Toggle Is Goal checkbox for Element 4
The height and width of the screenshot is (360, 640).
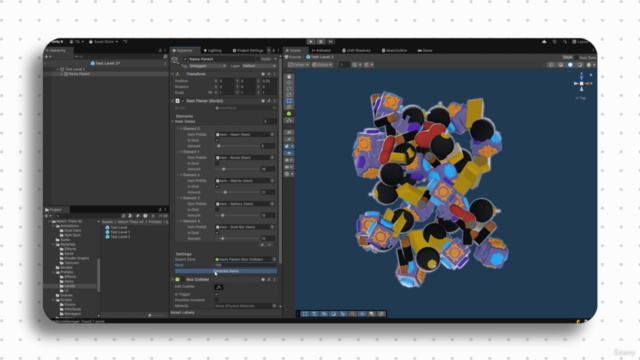(x=217, y=233)
